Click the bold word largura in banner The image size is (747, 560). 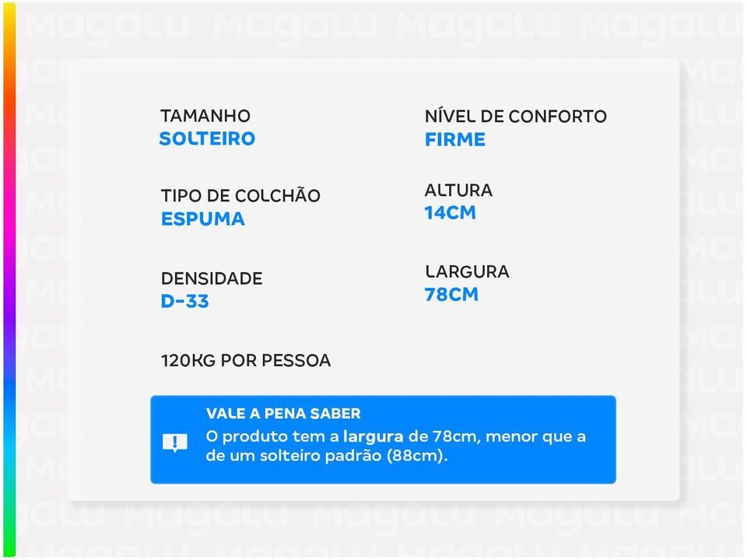[x=373, y=436]
